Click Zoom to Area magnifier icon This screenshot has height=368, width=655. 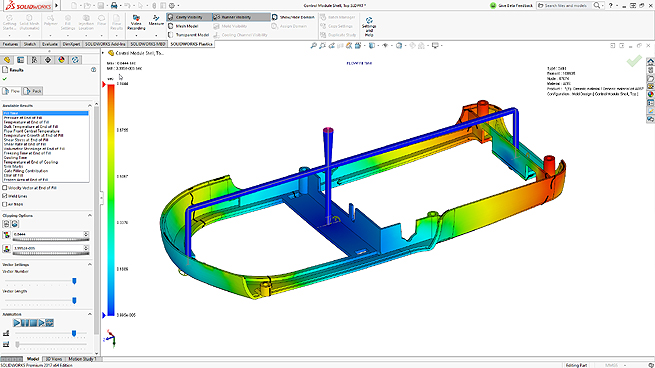click(322, 46)
